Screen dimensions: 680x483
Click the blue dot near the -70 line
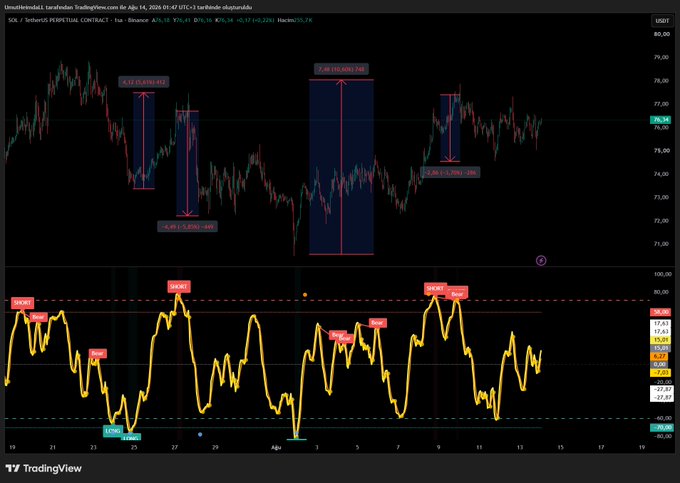click(200, 434)
